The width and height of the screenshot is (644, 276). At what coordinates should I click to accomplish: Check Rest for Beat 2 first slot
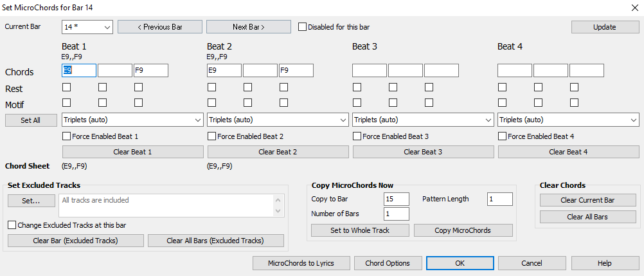211,87
